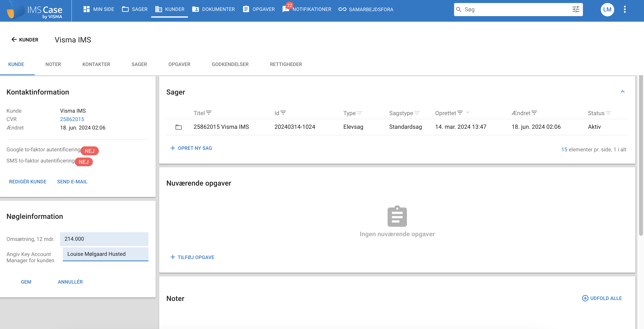The height and width of the screenshot is (329, 644).
Task: Filter the Oprettet column
Action: pyautogui.click(x=460, y=113)
